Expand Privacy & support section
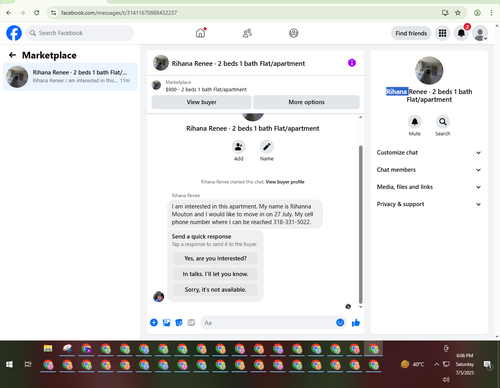The image size is (500, 388). [429, 204]
